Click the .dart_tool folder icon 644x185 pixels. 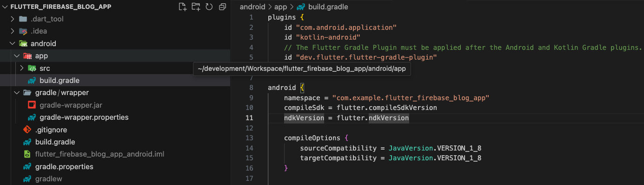[x=23, y=19]
